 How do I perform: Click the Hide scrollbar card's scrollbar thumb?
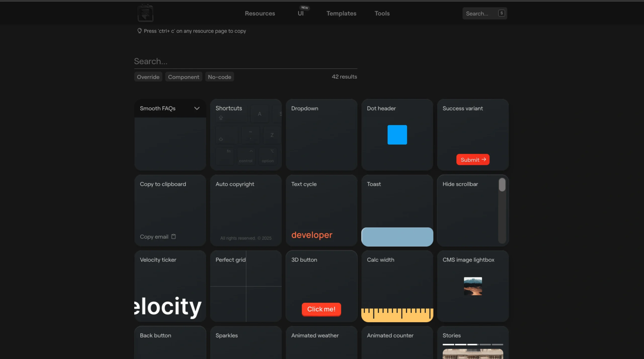tap(502, 185)
